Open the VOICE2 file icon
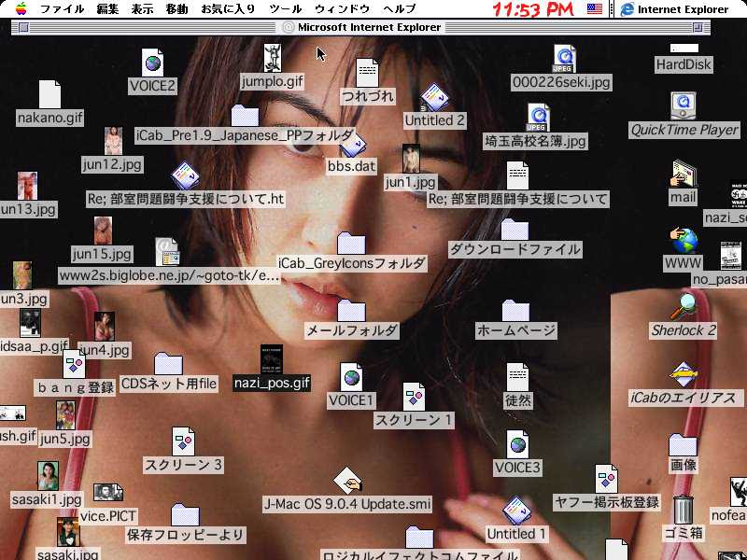Viewport: 747px width, 560px height. coord(152,63)
